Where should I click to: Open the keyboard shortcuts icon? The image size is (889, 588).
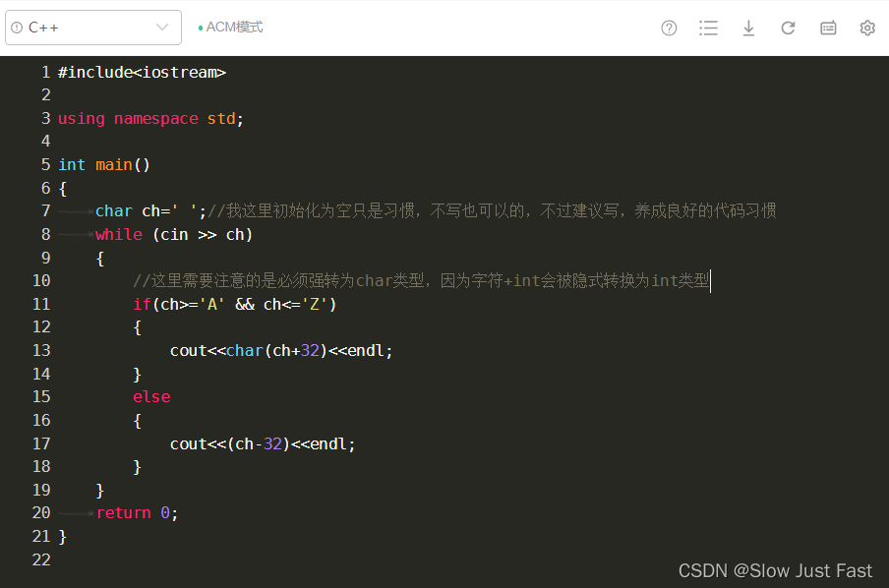828,28
